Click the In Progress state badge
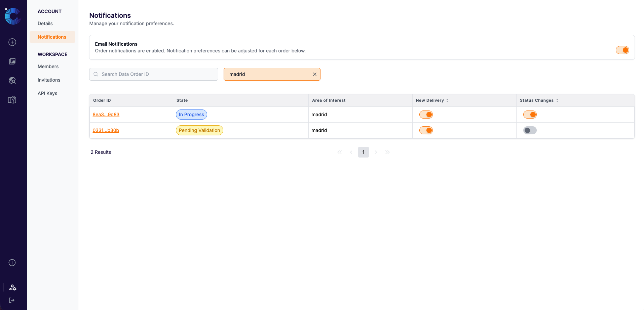 [x=191, y=115]
